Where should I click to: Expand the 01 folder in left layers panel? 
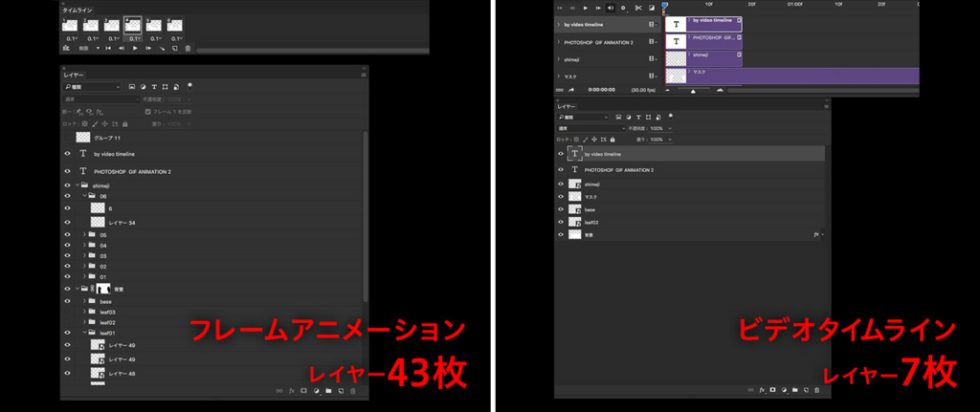84,276
